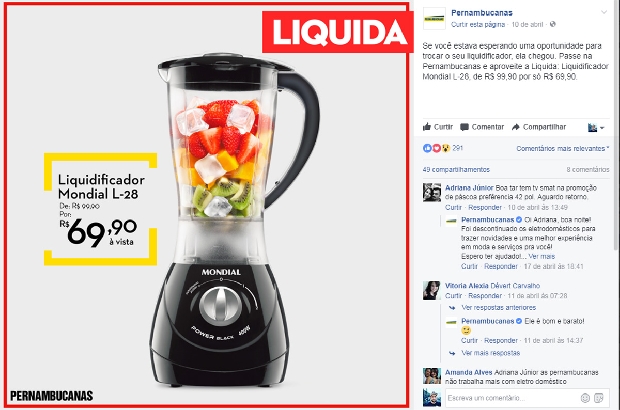Click the reaction emojis next to 291
620x410 pixels.
pyautogui.click(x=437, y=148)
